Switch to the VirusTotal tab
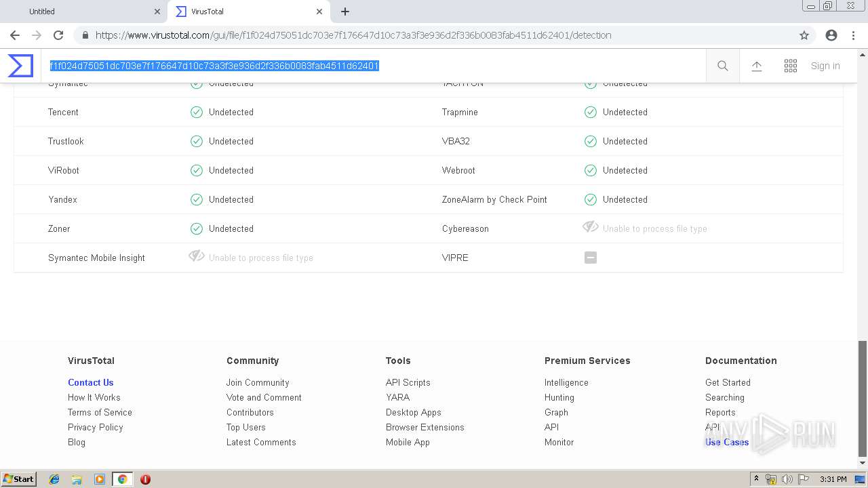Viewport: 868px width, 488px height. click(x=248, y=12)
